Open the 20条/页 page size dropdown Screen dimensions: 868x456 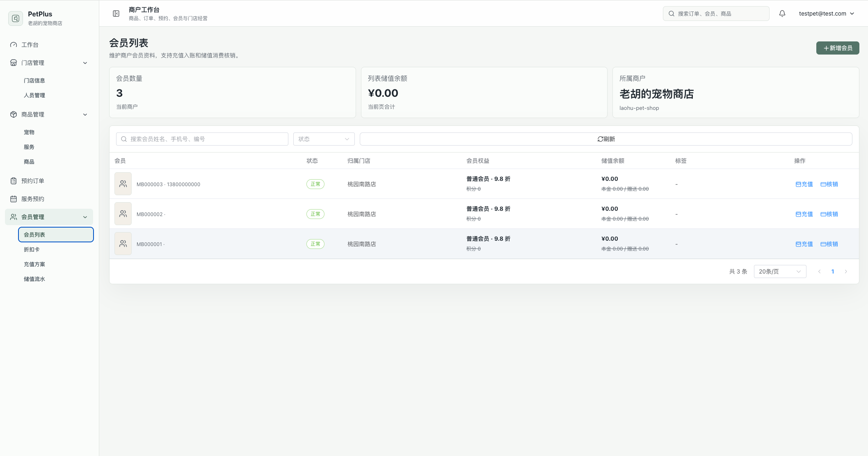pyautogui.click(x=780, y=271)
